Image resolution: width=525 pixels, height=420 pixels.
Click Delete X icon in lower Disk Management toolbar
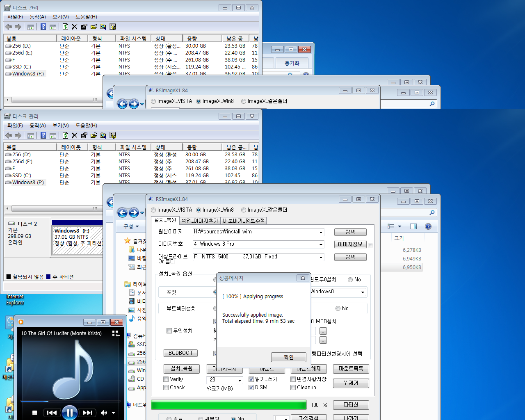tap(74, 135)
